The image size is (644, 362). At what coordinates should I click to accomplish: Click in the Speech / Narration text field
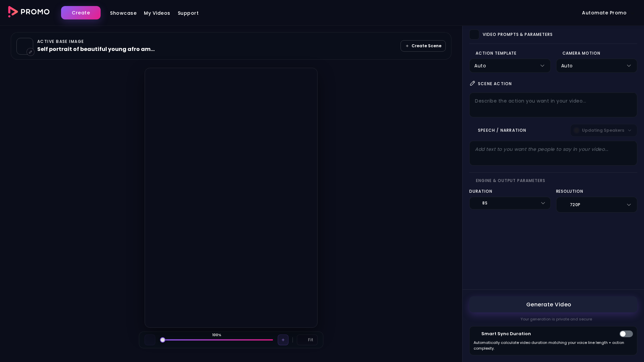(x=553, y=153)
